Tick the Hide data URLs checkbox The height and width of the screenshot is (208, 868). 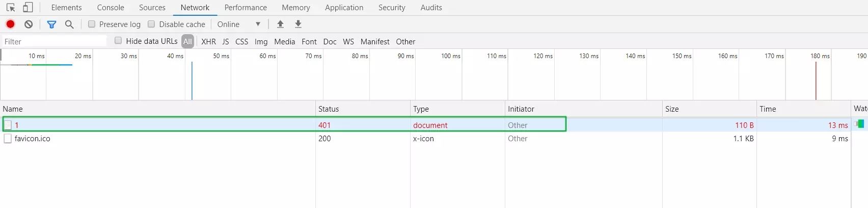tap(118, 40)
